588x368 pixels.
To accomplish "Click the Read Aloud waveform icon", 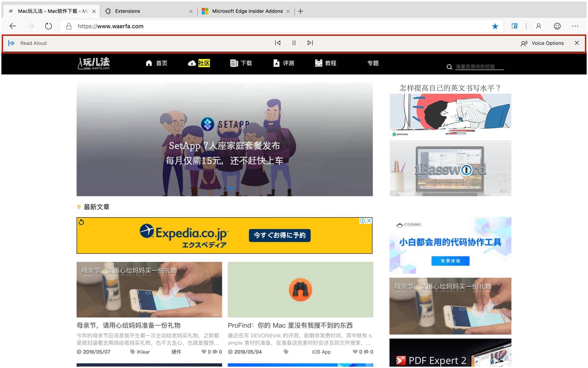I will (x=11, y=43).
